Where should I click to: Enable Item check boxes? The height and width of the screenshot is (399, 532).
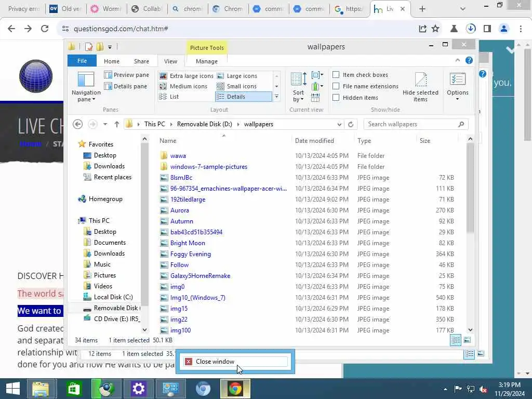pyautogui.click(x=336, y=75)
